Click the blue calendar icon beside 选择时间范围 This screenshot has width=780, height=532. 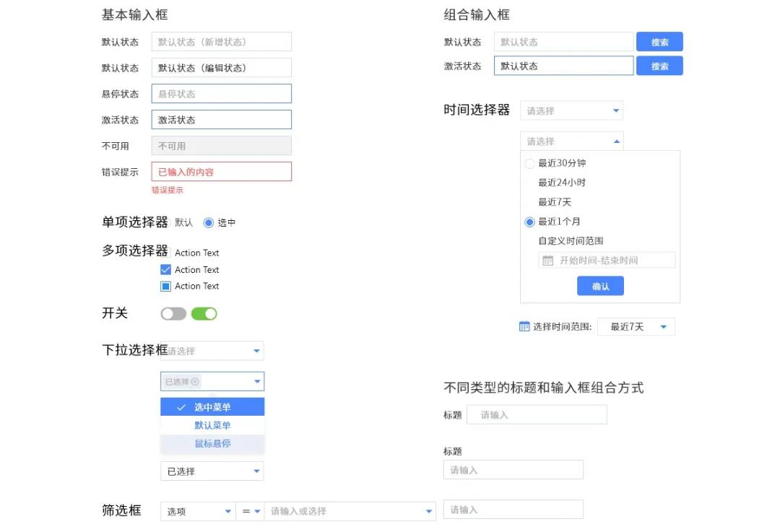(524, 326)
